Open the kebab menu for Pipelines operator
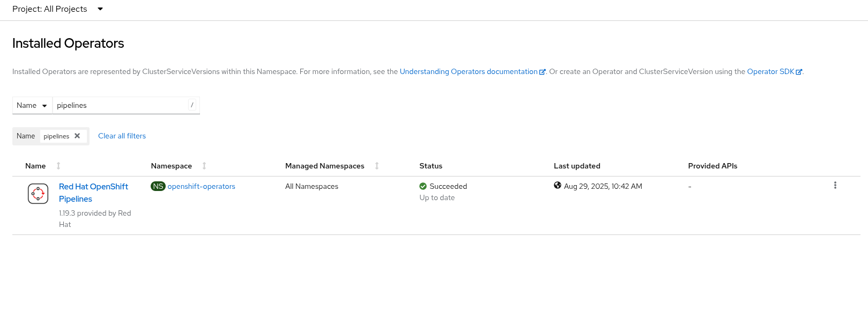The height and width of the screenshot is (316, 868). click(835, 186)
